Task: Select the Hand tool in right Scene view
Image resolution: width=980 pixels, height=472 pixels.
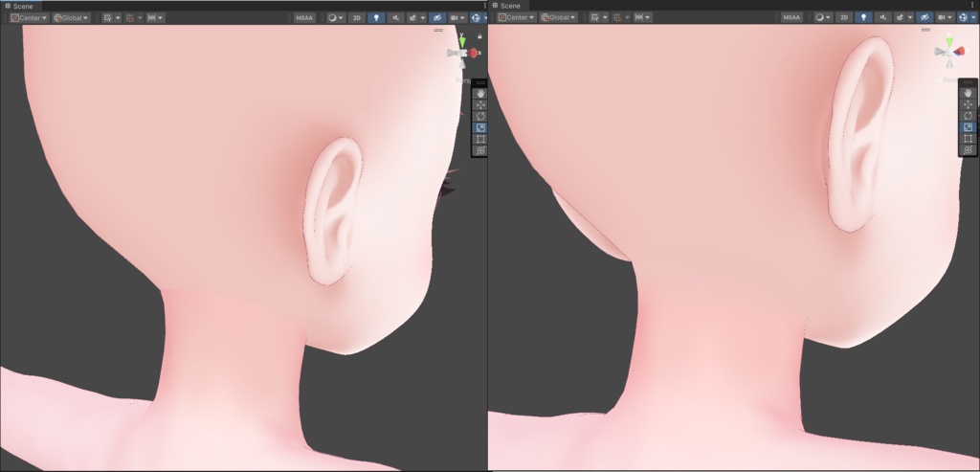Action: point(968,93)
